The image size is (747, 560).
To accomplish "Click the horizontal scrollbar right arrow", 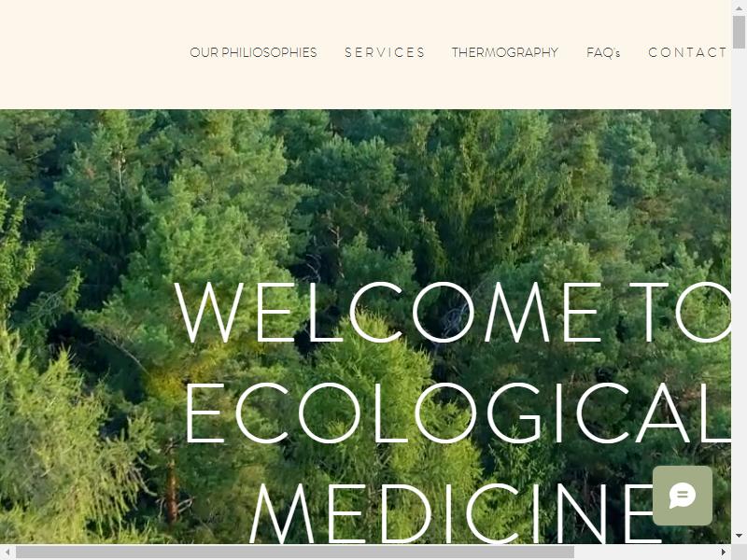I will [x=724, y=552].
